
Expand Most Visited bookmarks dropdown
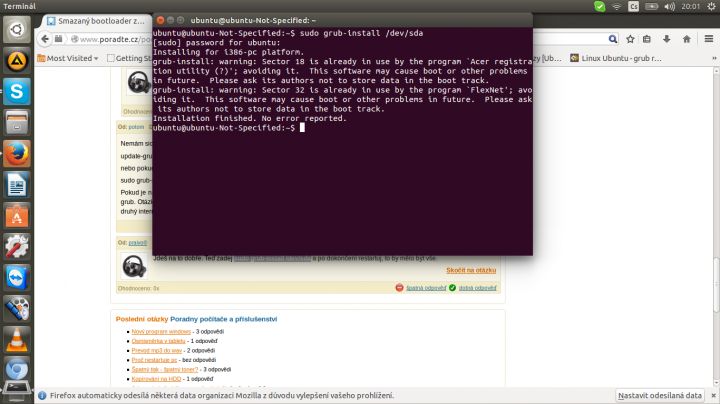68,58
